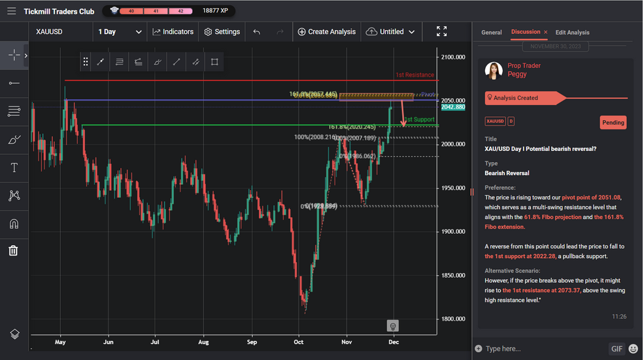Click Create Analysis button
The image size is (644, 360).
tap(326, 31)
